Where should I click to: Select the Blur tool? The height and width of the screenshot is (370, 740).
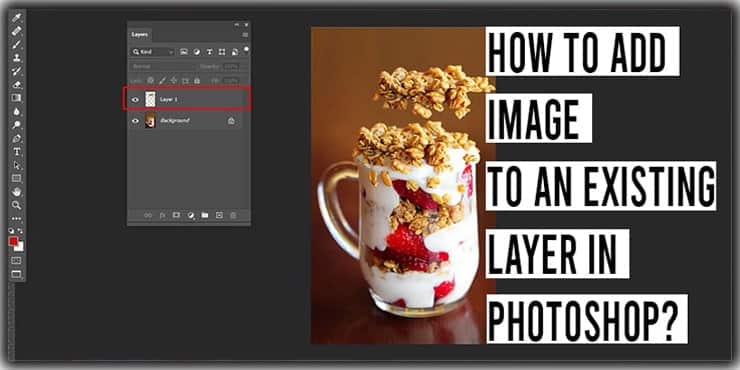17,111
